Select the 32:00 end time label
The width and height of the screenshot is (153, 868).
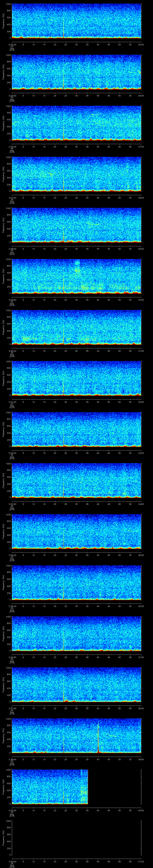pos(141,402)
